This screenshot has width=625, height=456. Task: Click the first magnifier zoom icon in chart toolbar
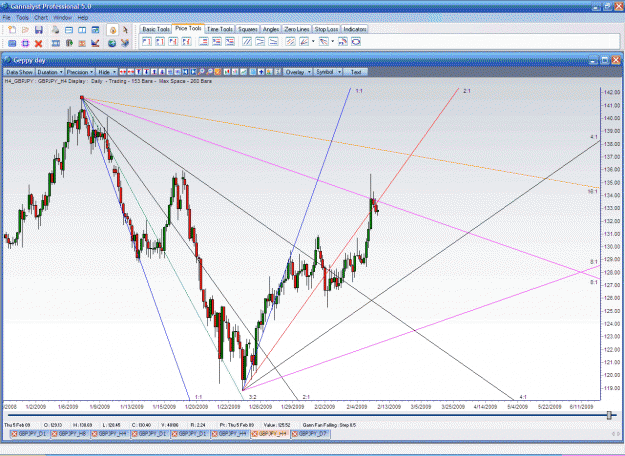[201, 72]
